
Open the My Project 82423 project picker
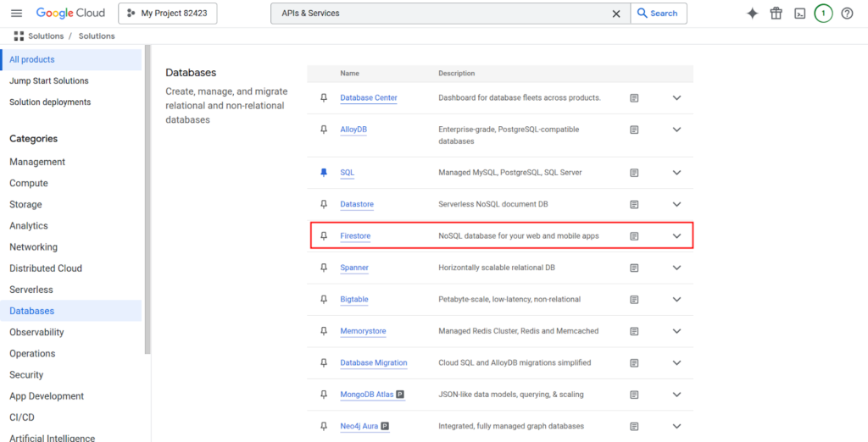tap(168, 14)
